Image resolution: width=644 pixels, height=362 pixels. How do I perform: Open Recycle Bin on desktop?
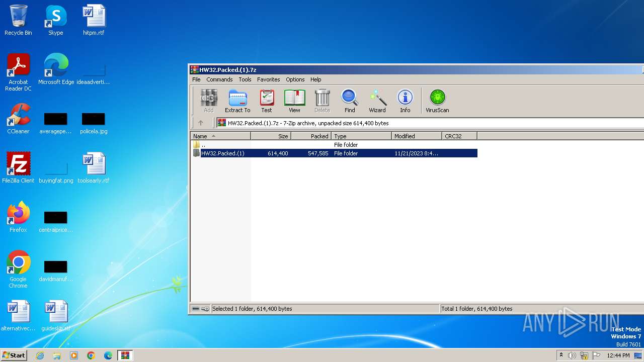click(18, 20)
